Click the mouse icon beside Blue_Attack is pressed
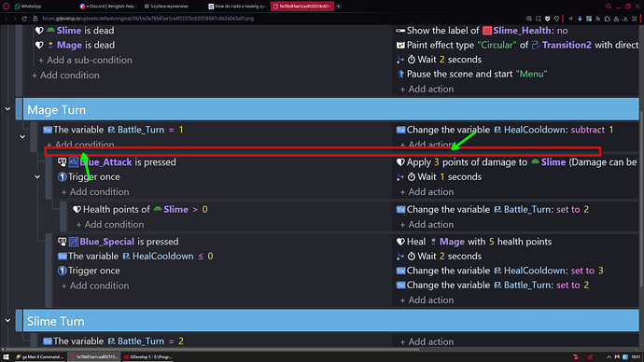644x362 pixels. [62, 162]
